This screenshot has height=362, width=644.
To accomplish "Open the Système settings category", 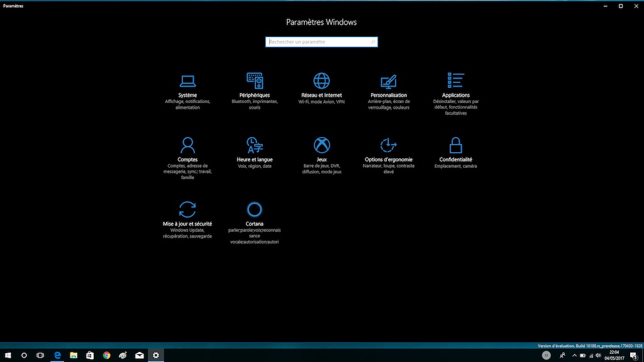I will pyautogui.click(x=187, y=81).
